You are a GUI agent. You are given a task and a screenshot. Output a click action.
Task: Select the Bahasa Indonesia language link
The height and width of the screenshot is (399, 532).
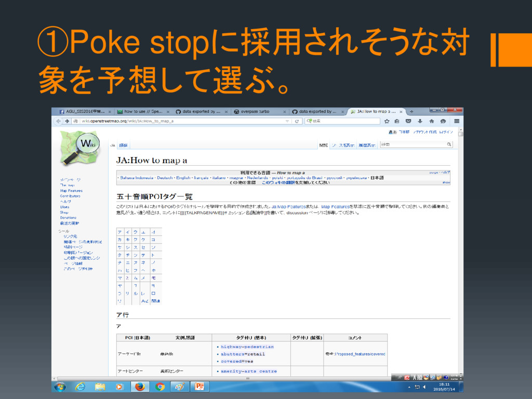(x=137, y=178)
